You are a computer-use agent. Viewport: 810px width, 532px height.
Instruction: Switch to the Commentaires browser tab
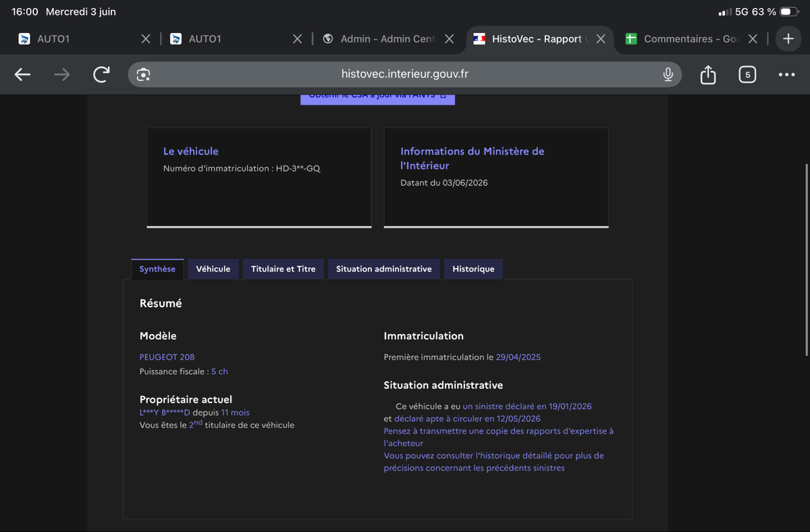click(x=684, y=39)
